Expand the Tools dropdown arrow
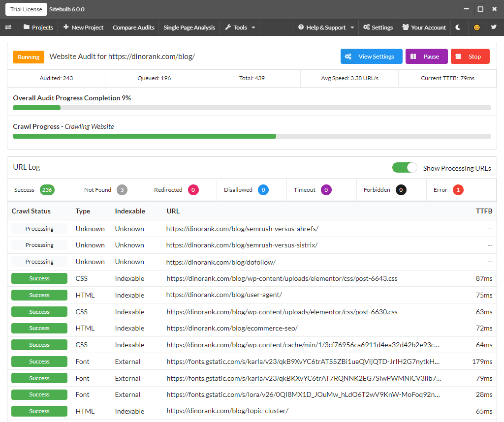 (253, 28)
